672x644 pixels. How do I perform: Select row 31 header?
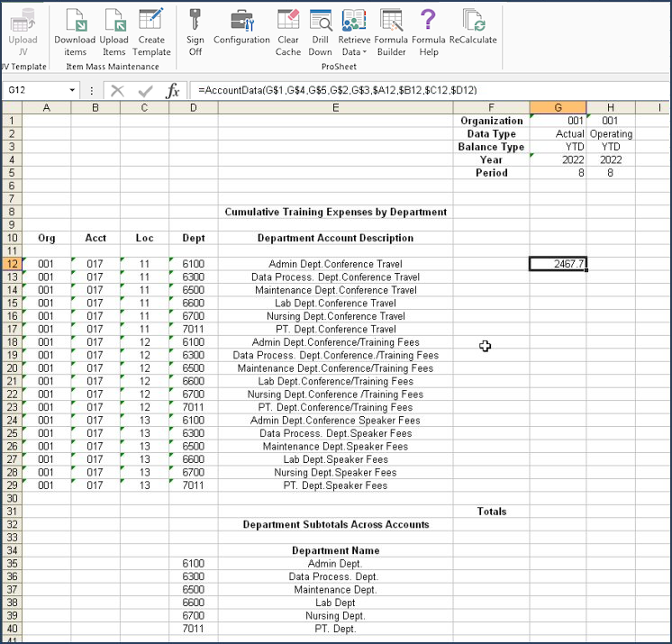[11, 512]
